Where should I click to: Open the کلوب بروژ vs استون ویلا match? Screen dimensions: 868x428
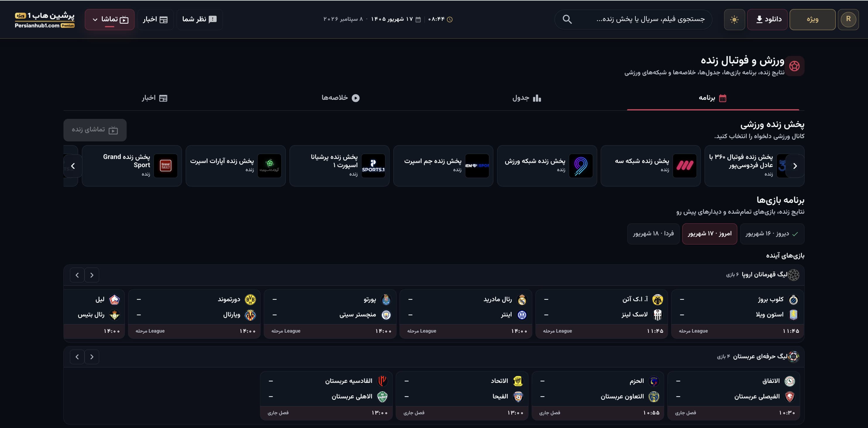[x=737, y=314]
